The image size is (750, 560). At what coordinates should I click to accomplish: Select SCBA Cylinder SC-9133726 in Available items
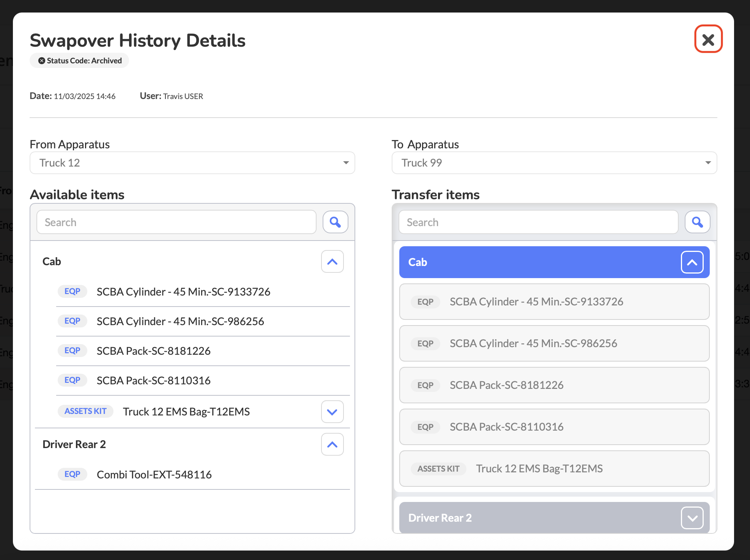183,292
